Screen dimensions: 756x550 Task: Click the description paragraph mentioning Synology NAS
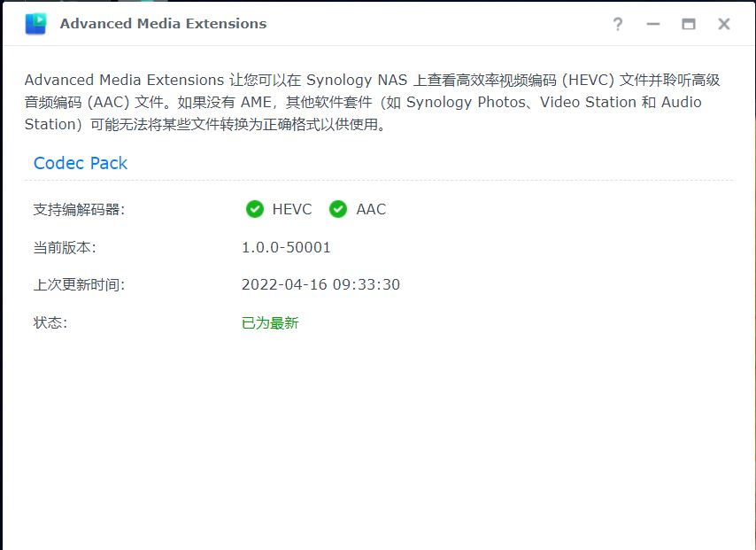372,102
